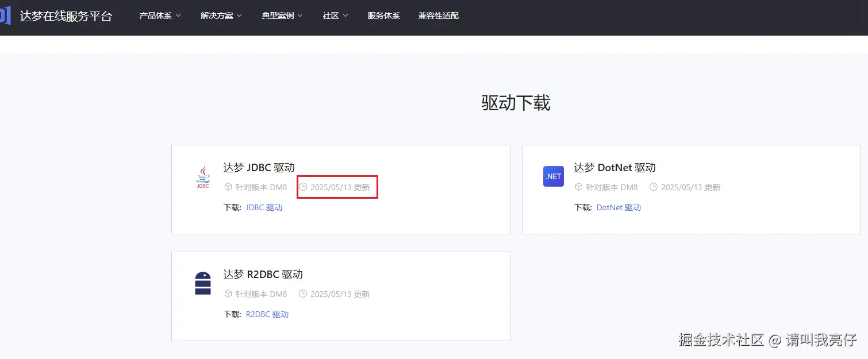The image size is (868, 359).
Task: Download via the DotNet 驱动 link
Action: pos(619,208)
